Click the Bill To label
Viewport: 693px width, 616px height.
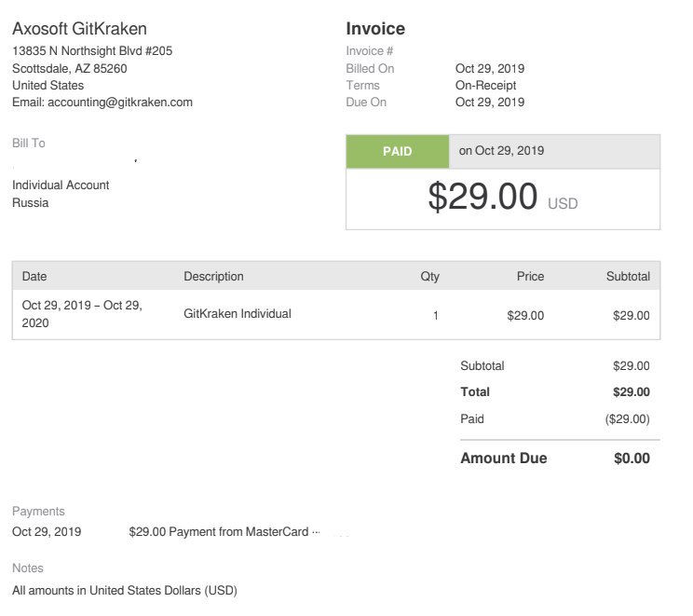click(x=28, y=144)
